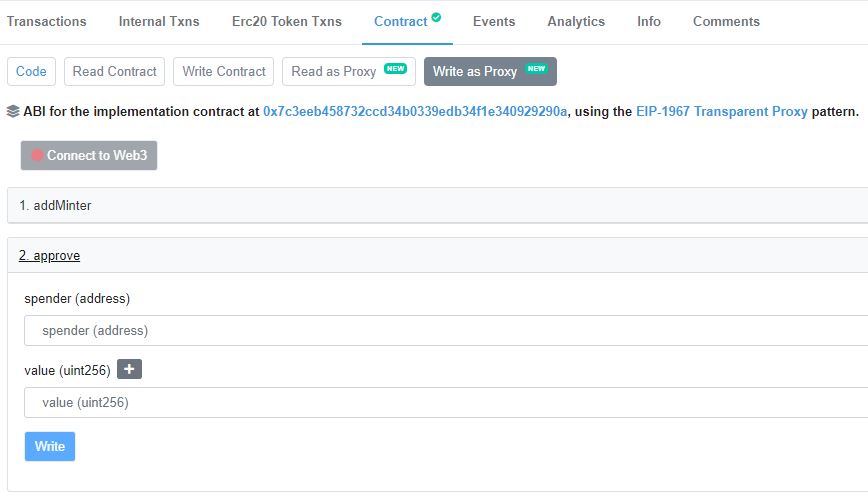Focus the spender (address) input field
868x499 pixels.
[x=446, y=331]
